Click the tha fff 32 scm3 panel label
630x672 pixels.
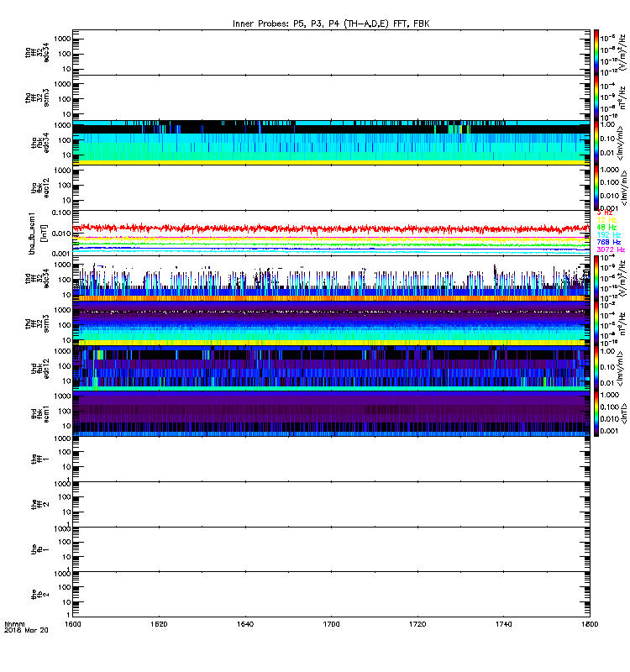pyautogui.click(x=37, y=97)
